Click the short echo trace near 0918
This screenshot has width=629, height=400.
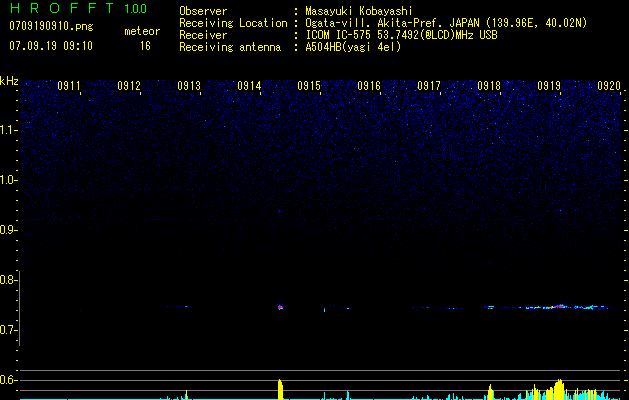point(490,308)
